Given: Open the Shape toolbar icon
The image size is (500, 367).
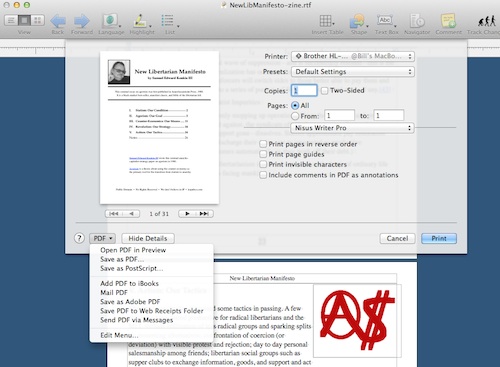Looking at the screenshot, I should pos(357,21).
